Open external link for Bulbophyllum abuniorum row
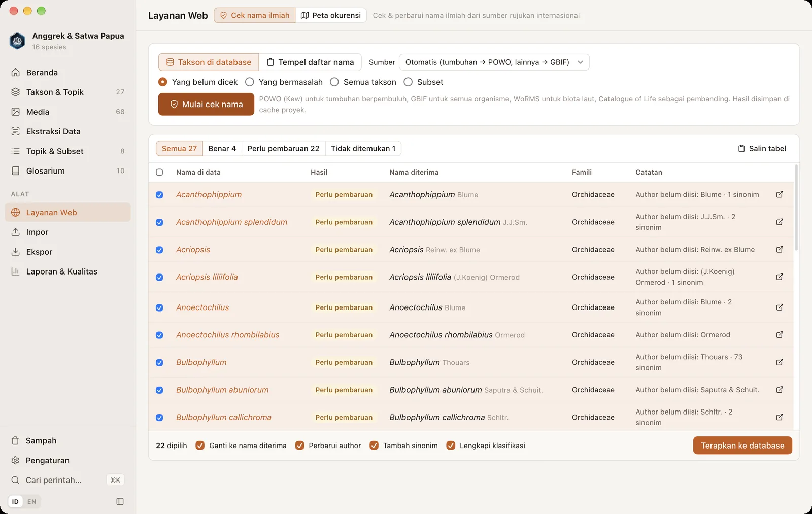Viewport: 812px width, 514px height. tap(780, 390)
